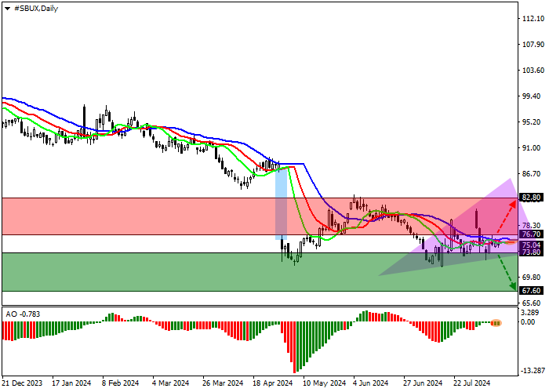
Task: Select the 18 Apr 2024 date label
Action: [x=273, y=383]
